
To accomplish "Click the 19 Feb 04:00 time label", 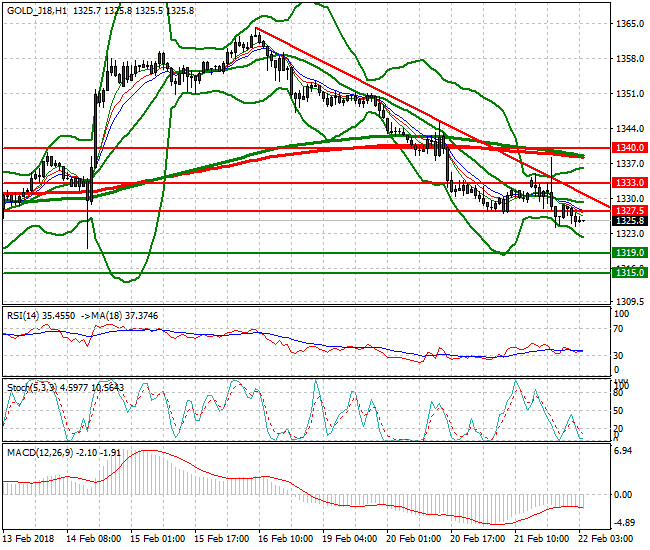I will click(349, 539).
